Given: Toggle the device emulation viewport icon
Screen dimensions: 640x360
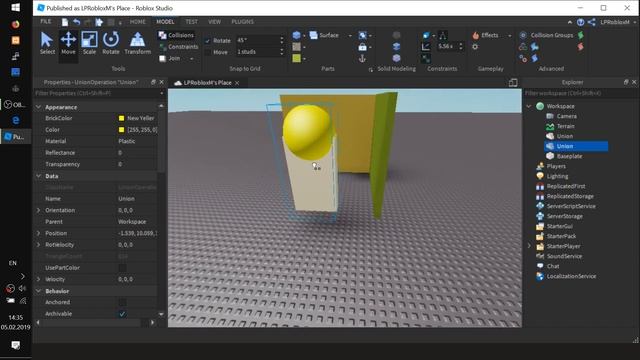Looking at the screenshot, I should 513,82.
